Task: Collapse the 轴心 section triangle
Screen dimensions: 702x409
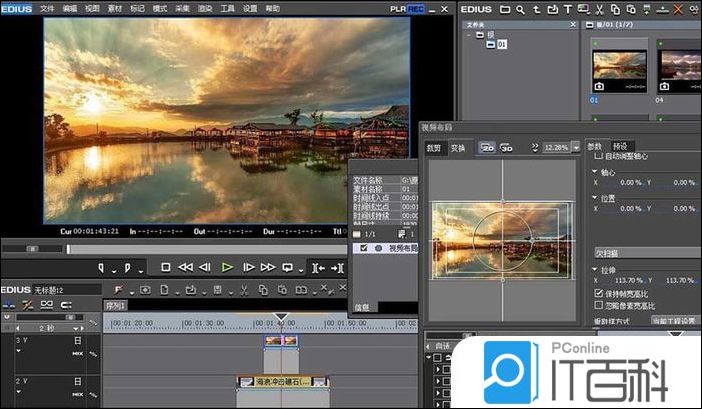Action: click(595, 171)
